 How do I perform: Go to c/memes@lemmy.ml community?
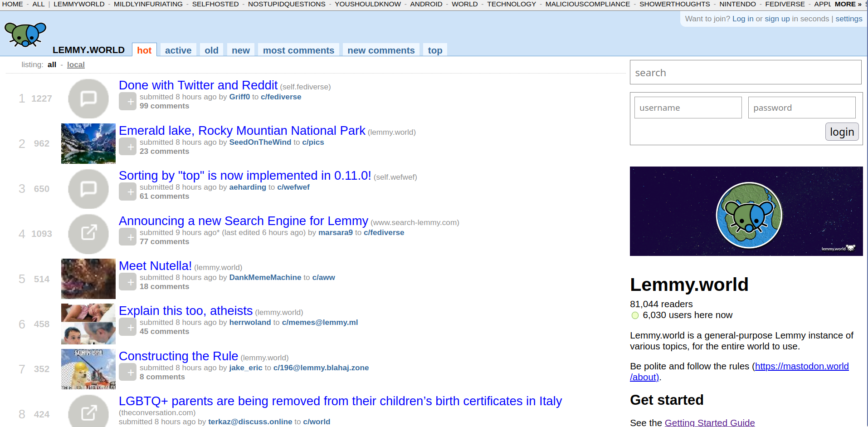[320, 323]
